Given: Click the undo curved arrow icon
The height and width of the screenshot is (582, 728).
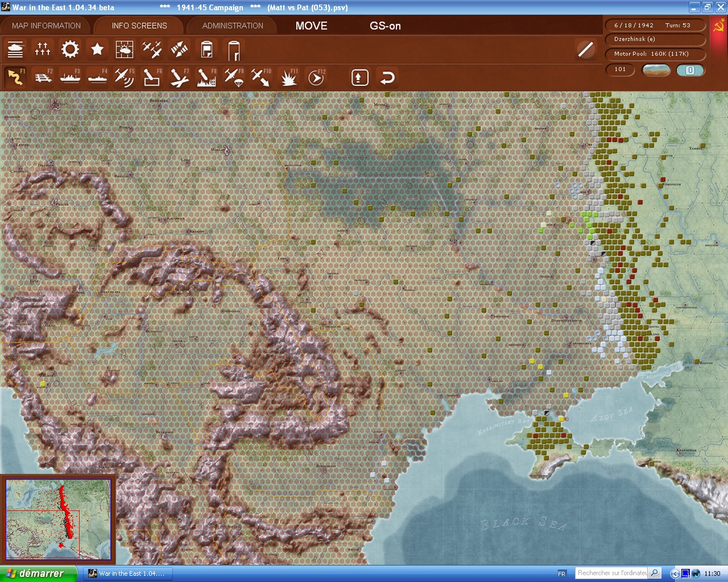Looking at the screenshot, I should (x=387, y=77).
